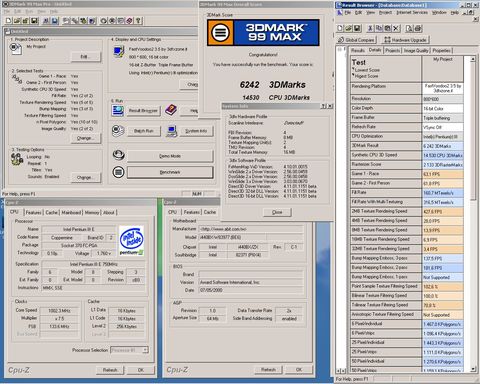Click Print Preview icon in Result Browser
The image size is (480, 384).
click(x=409, y=28)
